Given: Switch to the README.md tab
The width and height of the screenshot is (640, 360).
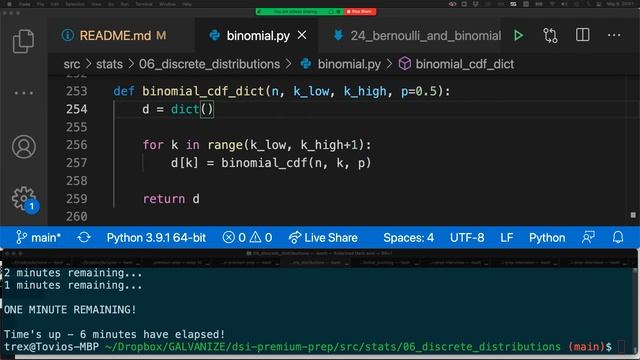Looking at the screenshot, I should 122,36.
